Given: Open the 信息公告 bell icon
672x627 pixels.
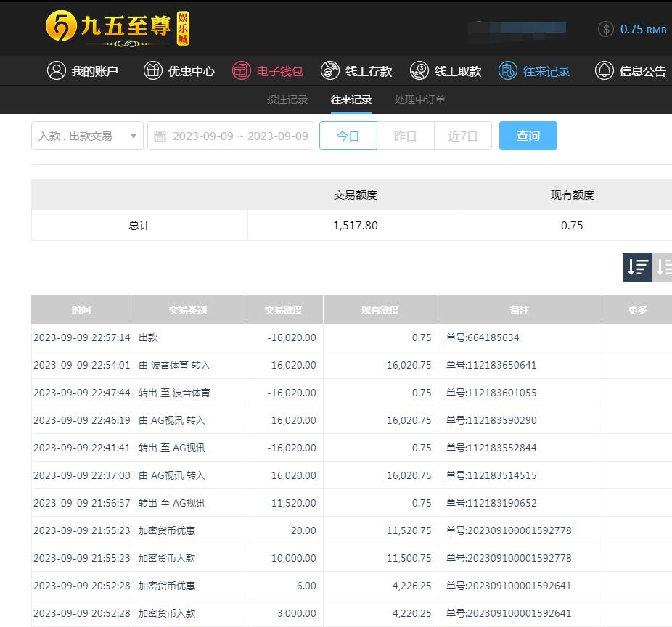Looking at the screenshot, I should pos(604,70).
